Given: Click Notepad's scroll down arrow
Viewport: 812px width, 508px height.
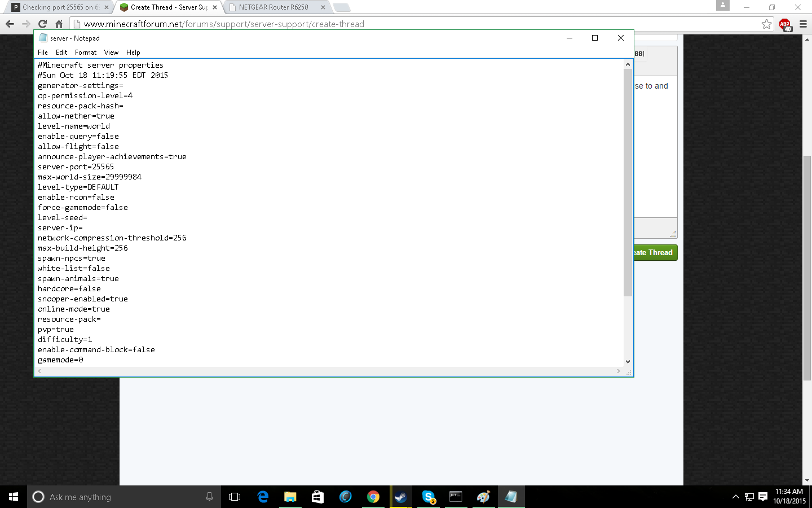Looking at the screenshot, I should tap(628, 362).
